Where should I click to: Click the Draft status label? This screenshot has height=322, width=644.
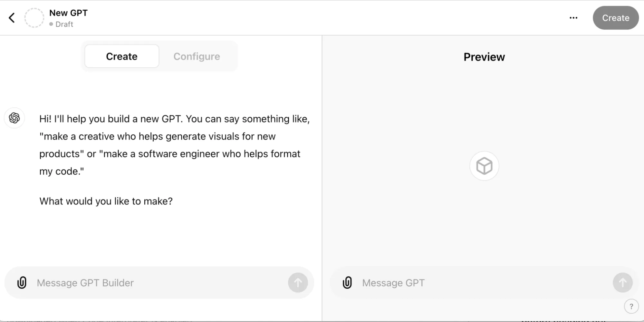[64, 24]
